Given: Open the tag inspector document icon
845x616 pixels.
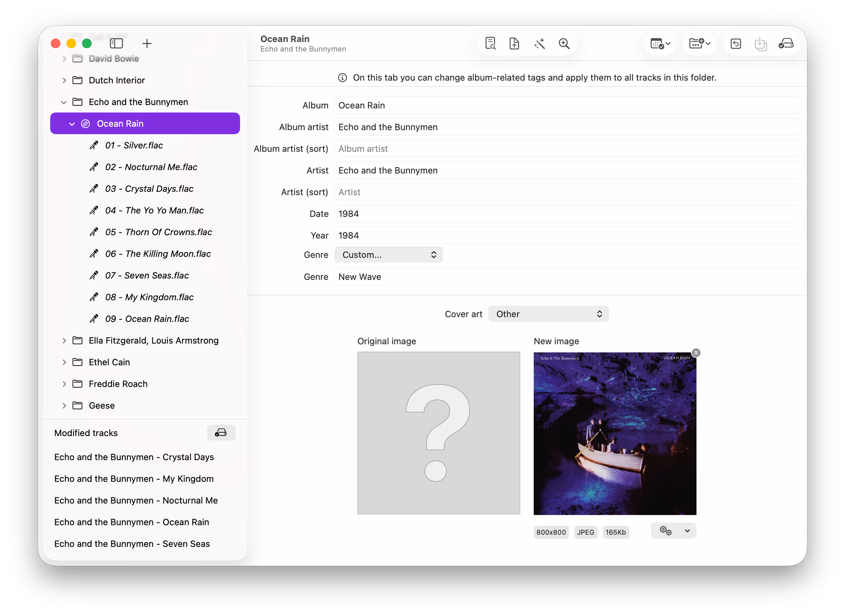Looking at the screenshot, I should tap(490, 44).
